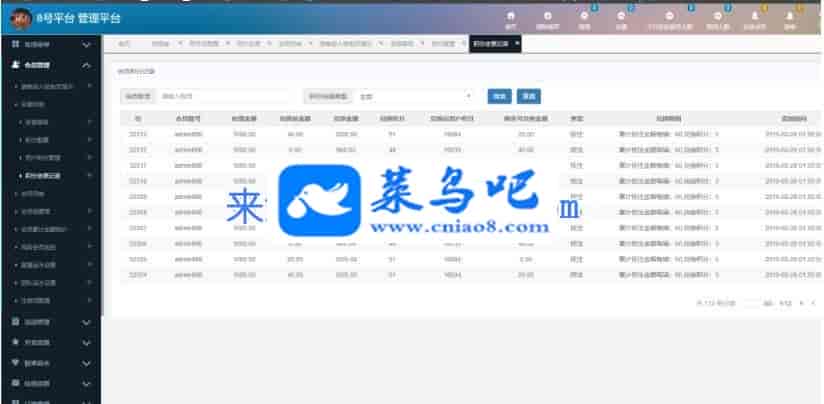The image size is (824, 404).
Task: Open the final header icon with a yellow badge
Action: point(790,20)
